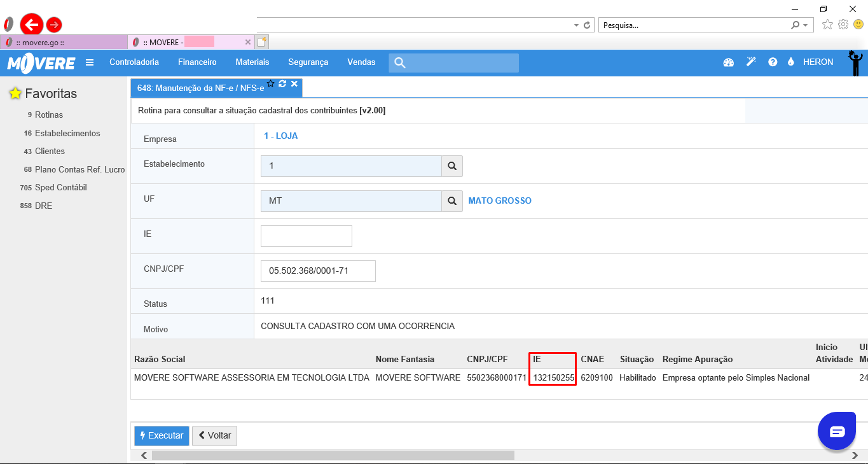Viewport: 868px width, 464px height.
Task: Click the Nome Fantasia column header
Action: tap(405, 359)
